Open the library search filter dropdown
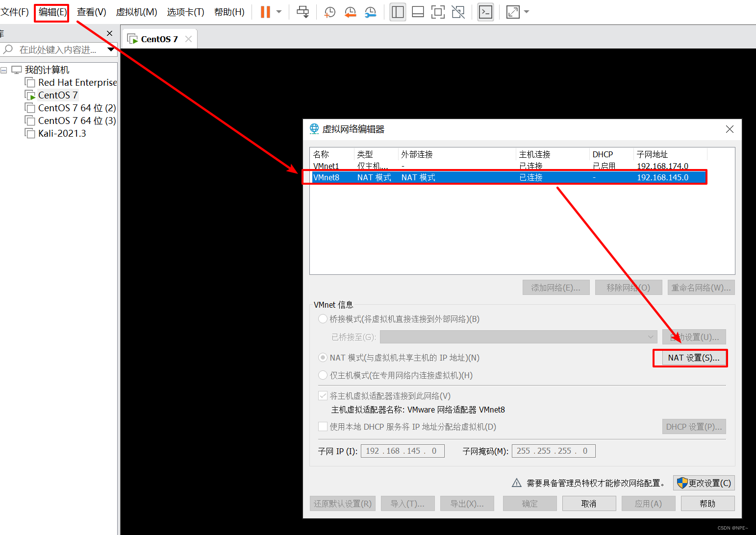 111,49
